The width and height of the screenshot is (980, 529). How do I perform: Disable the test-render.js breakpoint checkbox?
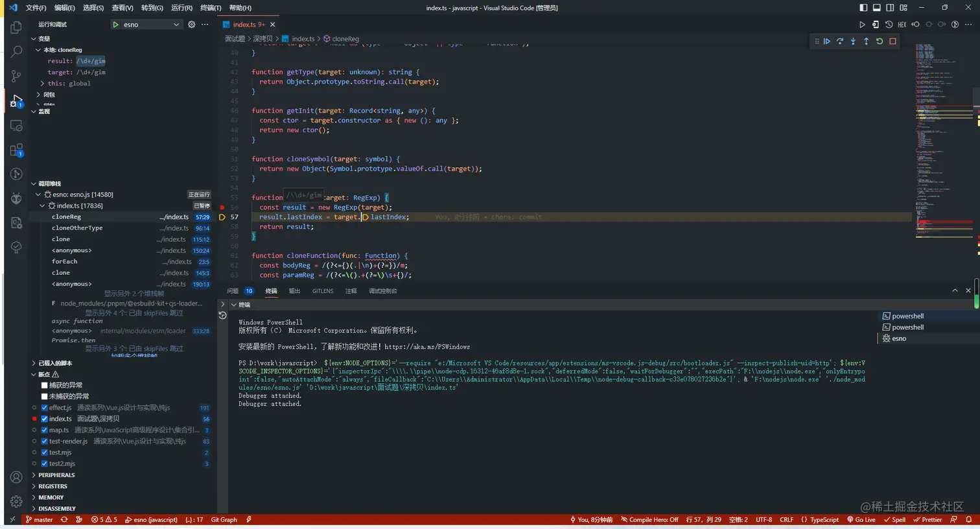click(x=45, y=441)
